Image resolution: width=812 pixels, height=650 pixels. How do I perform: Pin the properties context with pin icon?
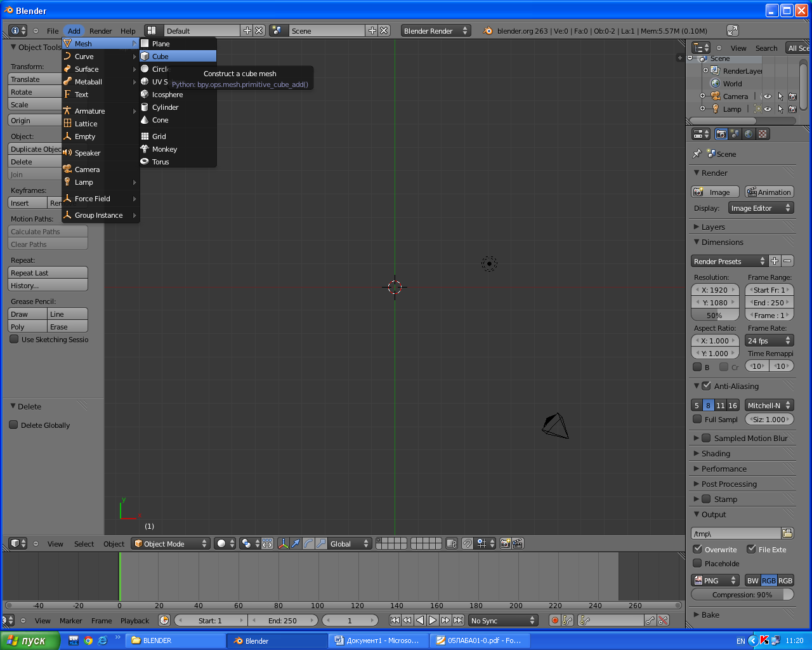click(697, 154)
